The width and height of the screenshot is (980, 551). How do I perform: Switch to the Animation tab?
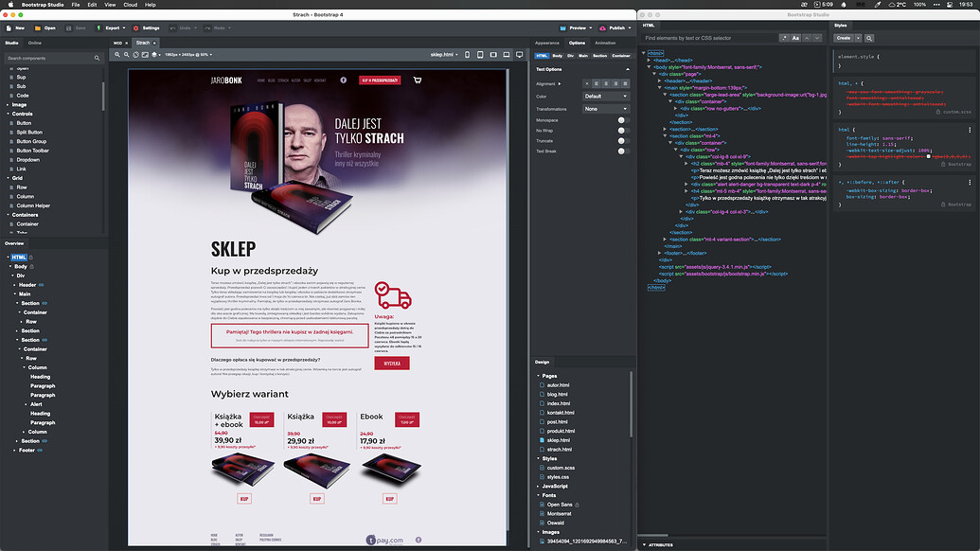(605, 44)
